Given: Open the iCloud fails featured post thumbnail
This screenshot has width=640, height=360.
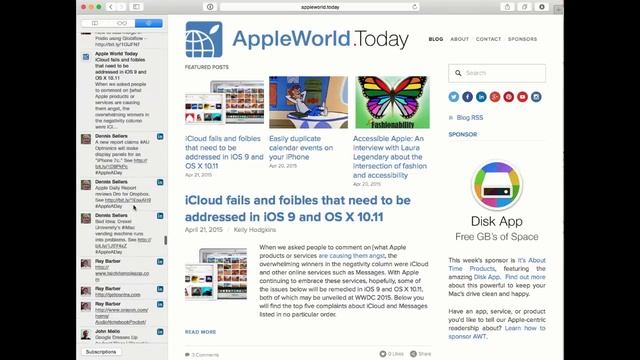Looking at the screenshot, I should coord(224,102).
